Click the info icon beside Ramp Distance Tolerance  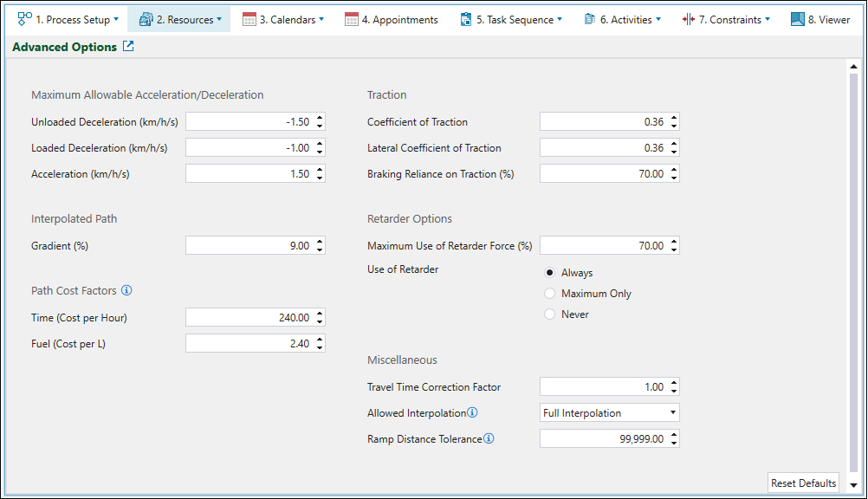489,439
